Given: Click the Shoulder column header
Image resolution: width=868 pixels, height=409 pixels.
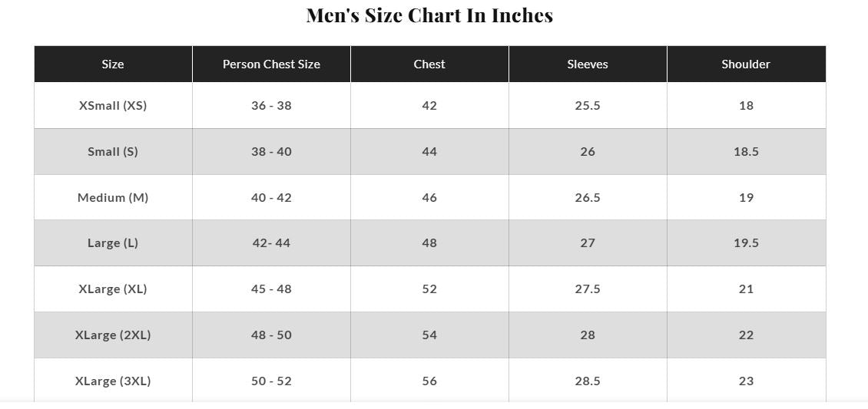Looking at the screenshot, I should point(746,64).
